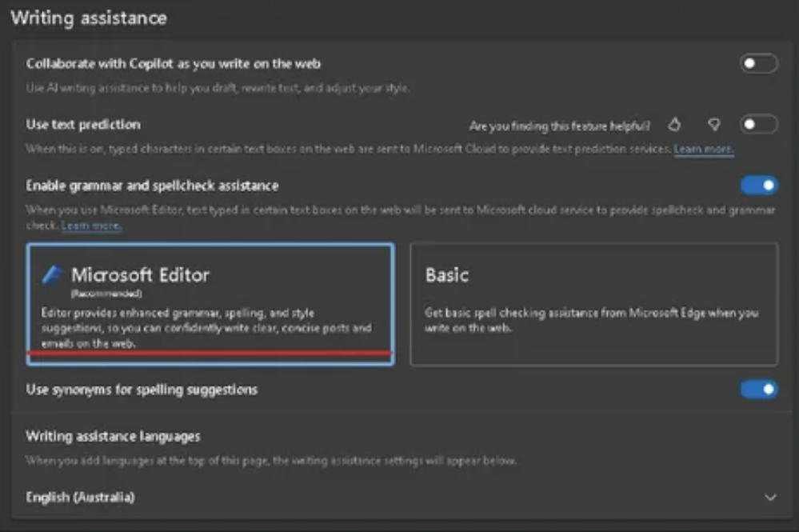Click 'Use text prediction' label

(83, 124)
